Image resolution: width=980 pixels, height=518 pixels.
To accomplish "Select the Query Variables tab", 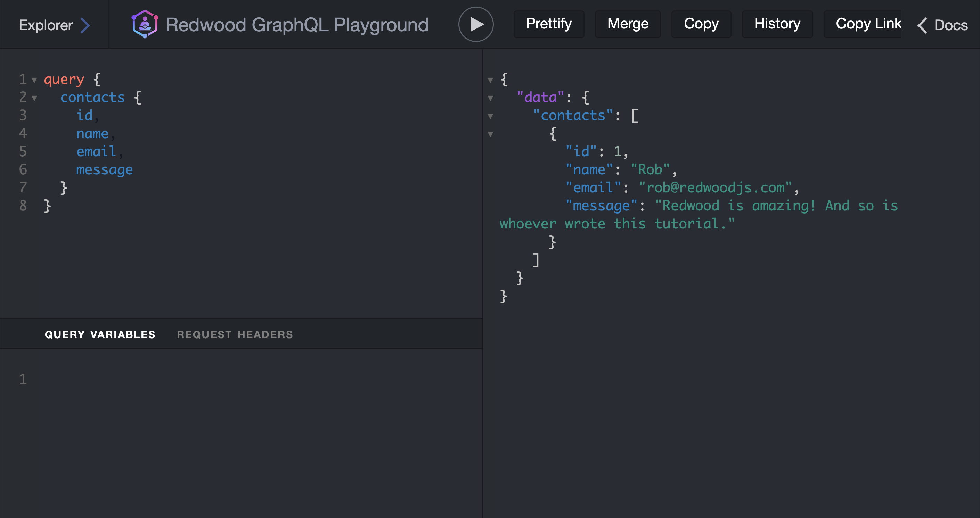I will tap(100, 334).
